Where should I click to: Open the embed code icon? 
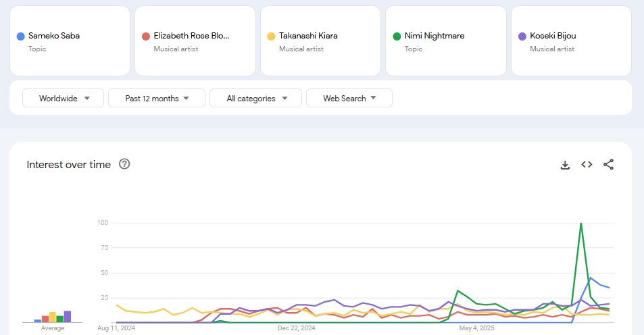pos(587,165)
